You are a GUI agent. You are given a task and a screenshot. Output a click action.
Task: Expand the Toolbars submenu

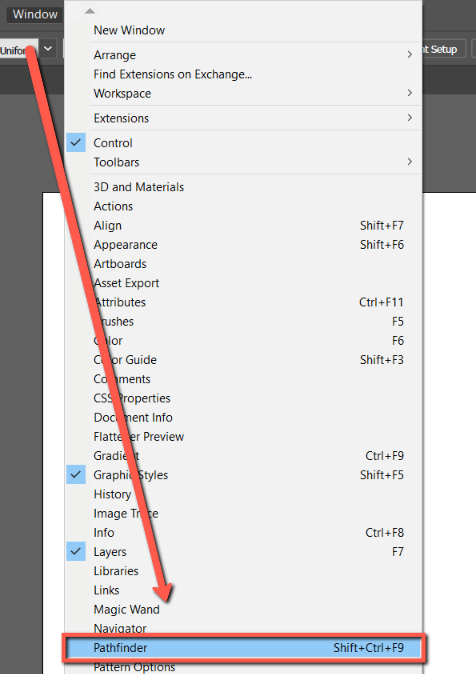pos(243,162)
